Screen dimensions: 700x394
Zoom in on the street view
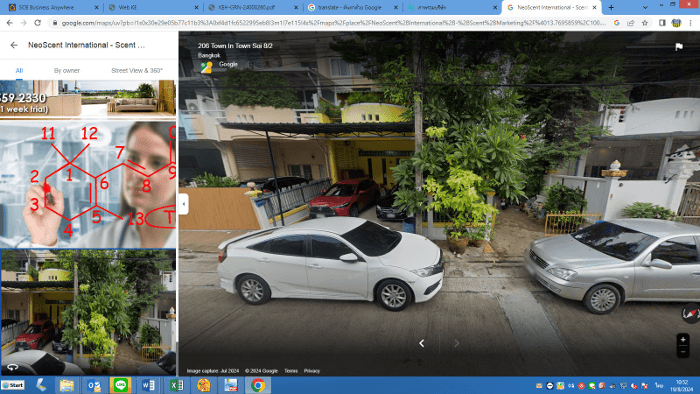click(x=683, y=340)
